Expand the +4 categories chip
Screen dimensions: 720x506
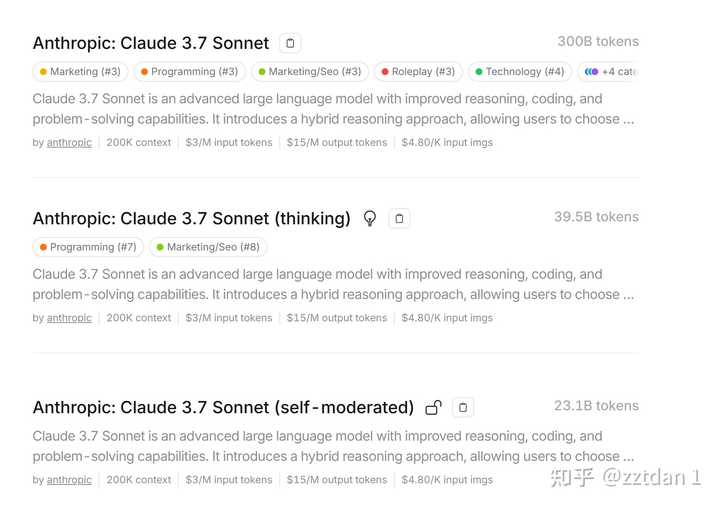point(611,72)
